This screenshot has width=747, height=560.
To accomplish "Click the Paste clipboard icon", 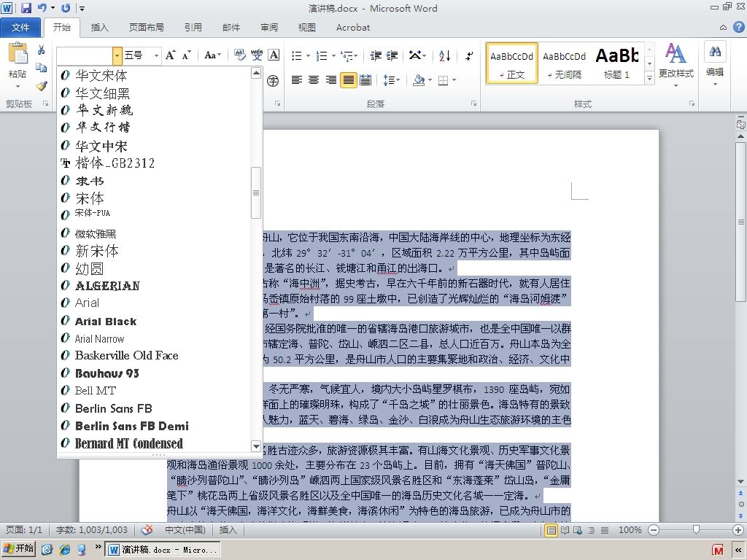I will point(18,53).
